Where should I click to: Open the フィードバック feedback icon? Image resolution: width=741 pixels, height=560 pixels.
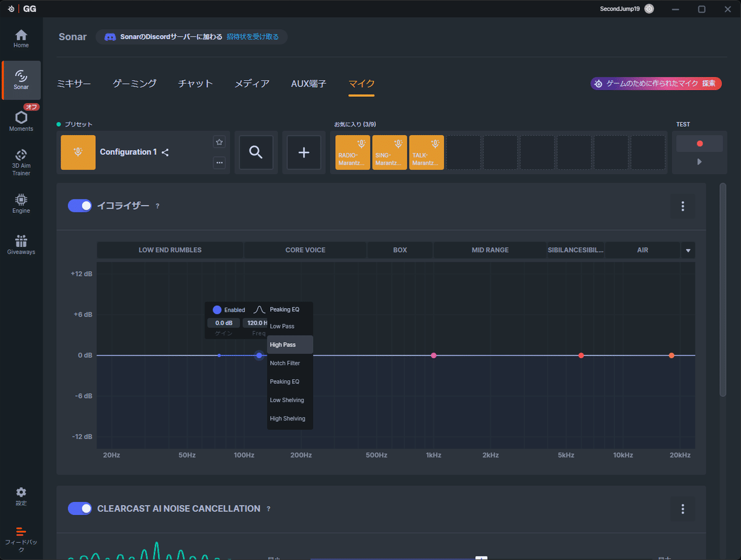(x=21, y=538)
